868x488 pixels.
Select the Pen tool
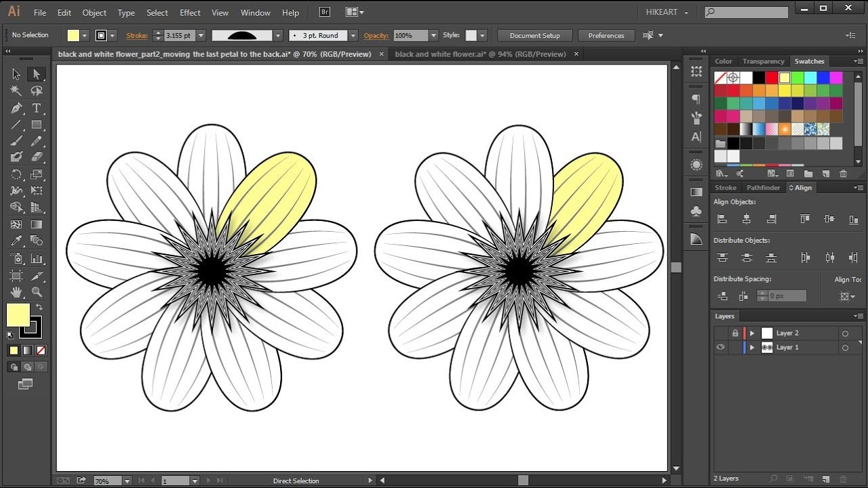point(16,108)
